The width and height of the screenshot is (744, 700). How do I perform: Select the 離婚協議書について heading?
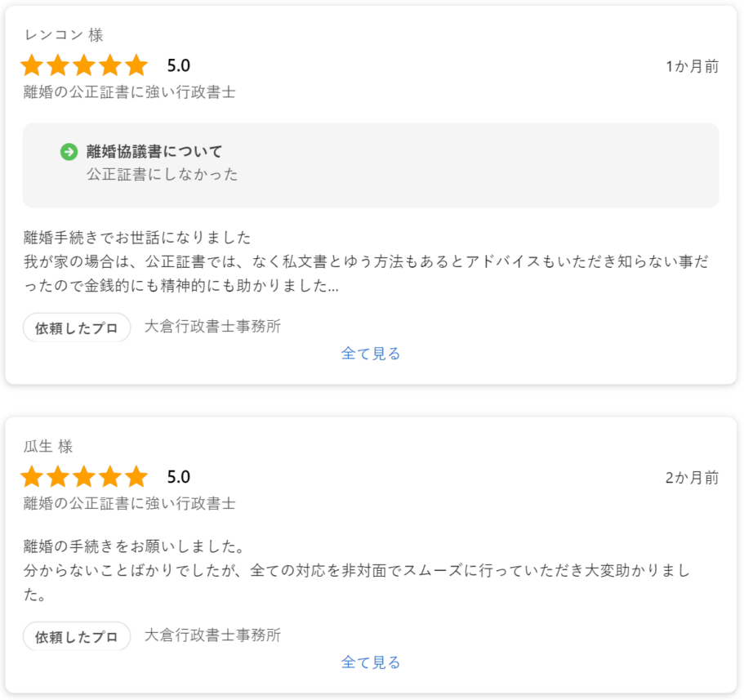154,152
